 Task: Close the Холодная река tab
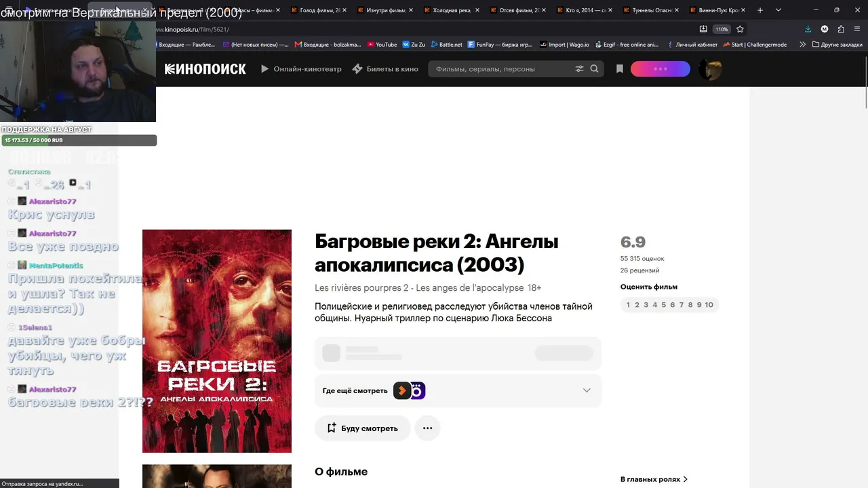point(477,10)
